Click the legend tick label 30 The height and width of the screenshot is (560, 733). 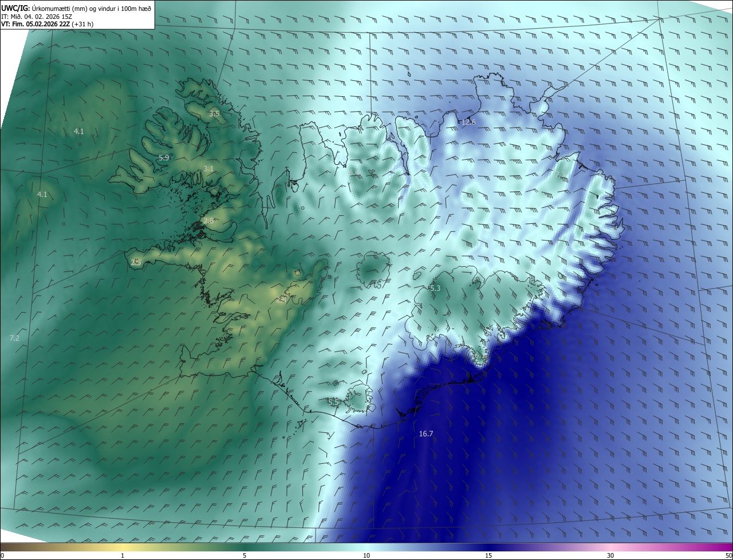click(x=610, y=555)
